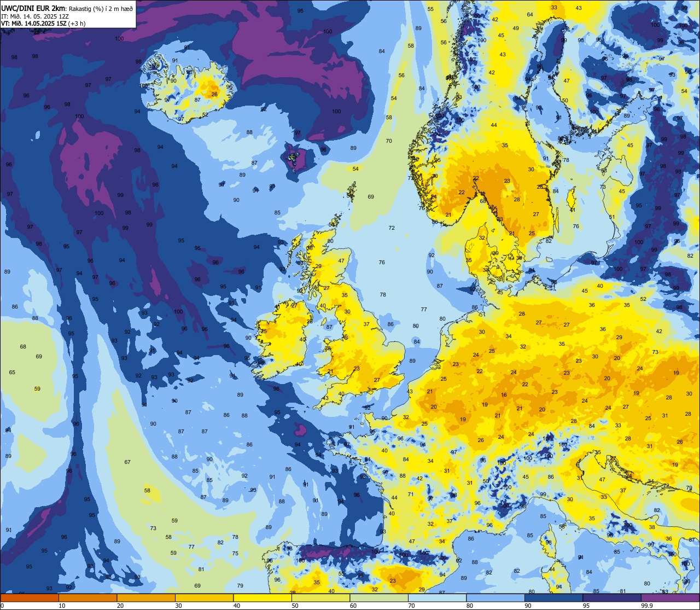Click the 80 tick label on legend
Screen dimensions: 700x610
469,606
